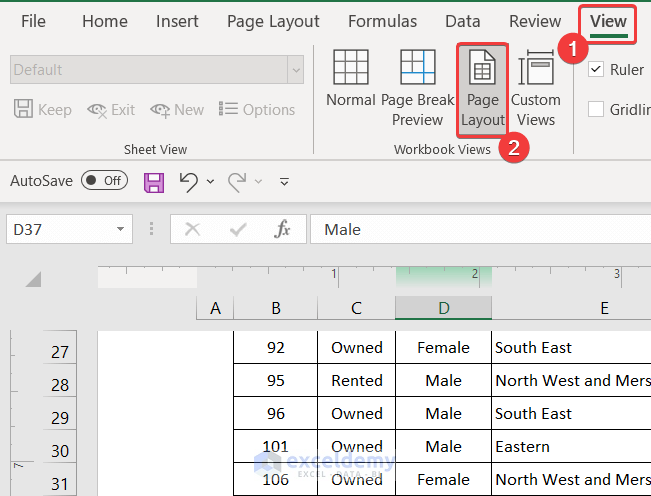Screen dimensions: 651x496
Task: Click cell containing 101
Action: pos(276,446)
